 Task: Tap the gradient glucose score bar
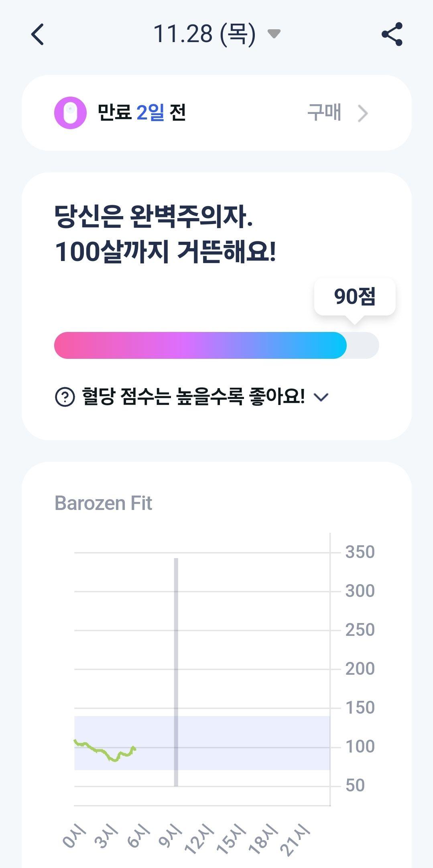click(217, 345)
